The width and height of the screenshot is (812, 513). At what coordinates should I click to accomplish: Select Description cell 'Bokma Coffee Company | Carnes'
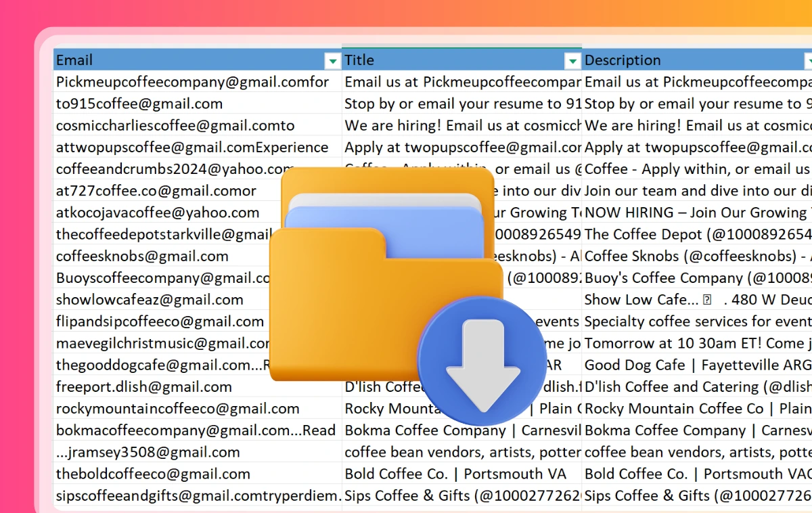(697, 430)
